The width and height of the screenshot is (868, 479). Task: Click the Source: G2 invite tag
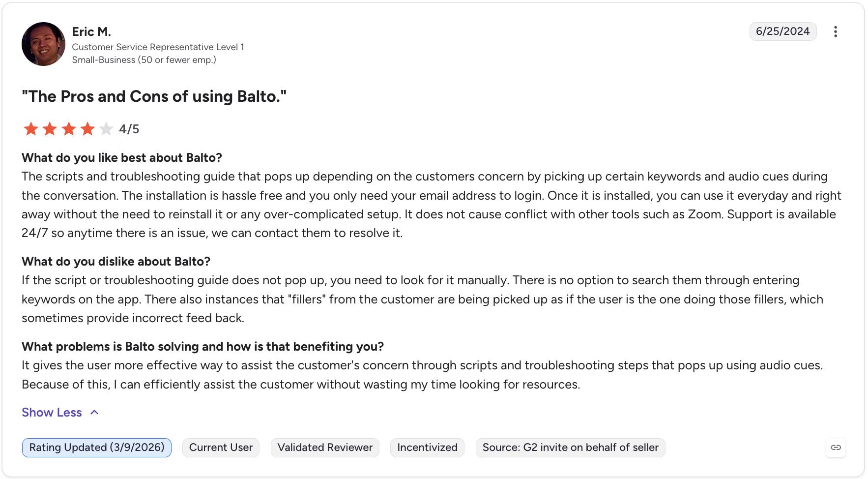pos(570,448)
